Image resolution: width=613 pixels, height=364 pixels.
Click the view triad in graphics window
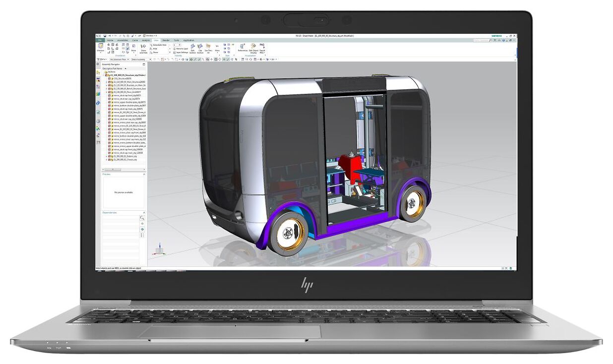point(159,249)
